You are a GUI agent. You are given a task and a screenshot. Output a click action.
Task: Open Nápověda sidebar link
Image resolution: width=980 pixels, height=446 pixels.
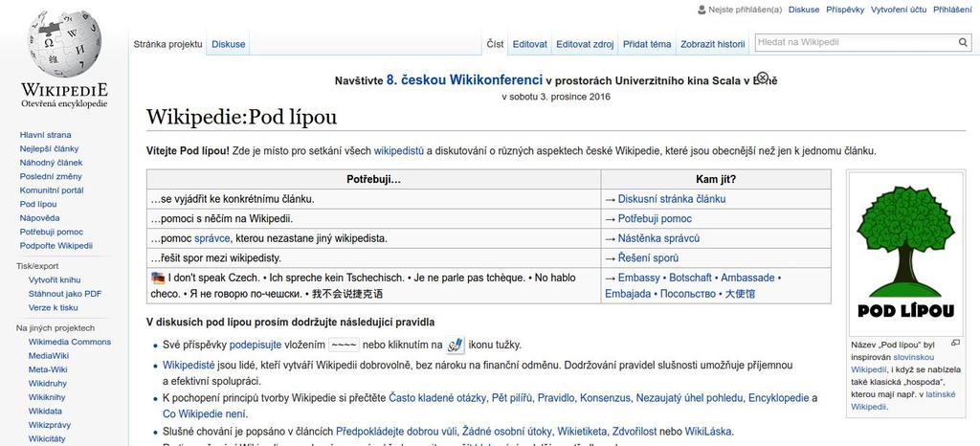40,218
